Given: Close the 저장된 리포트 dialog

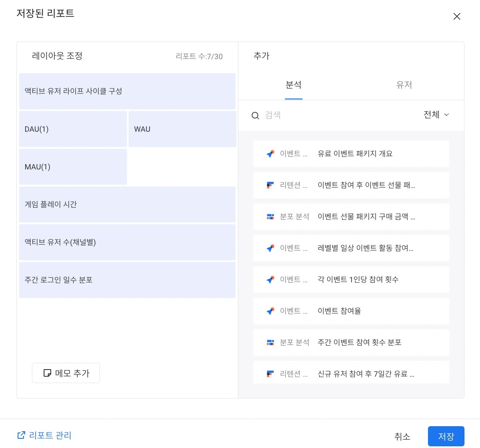Looking at the screenshot, I should point(457,16).
